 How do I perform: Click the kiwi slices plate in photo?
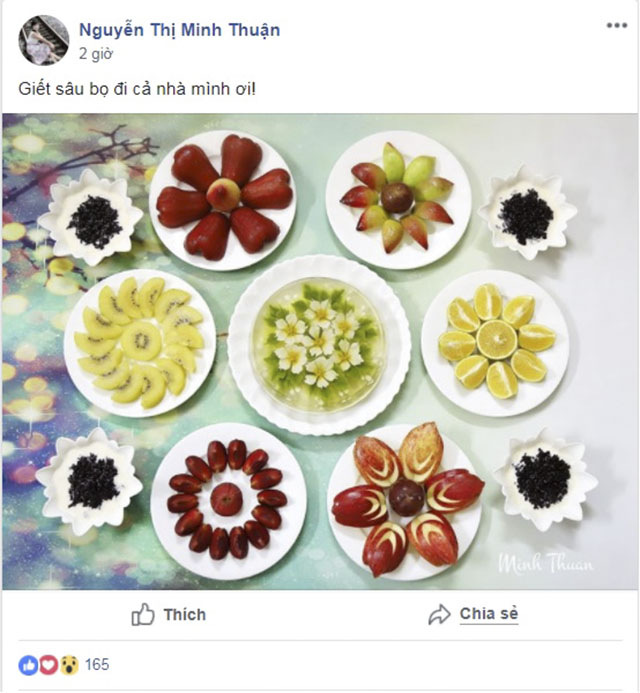138,341
